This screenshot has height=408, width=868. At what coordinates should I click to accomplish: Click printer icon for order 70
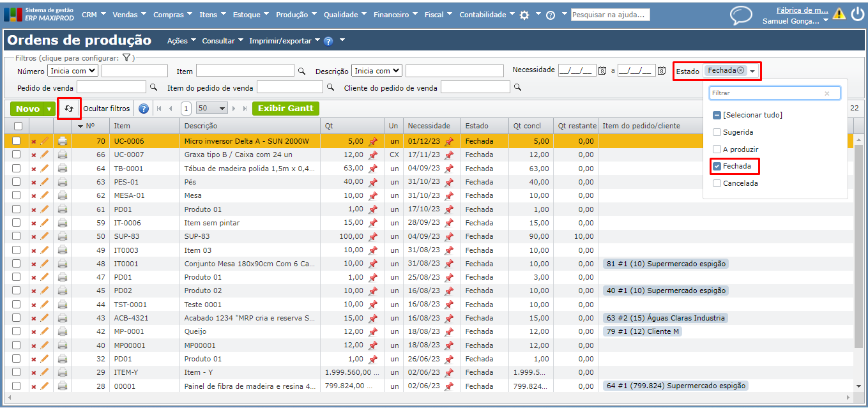(63, 141)
